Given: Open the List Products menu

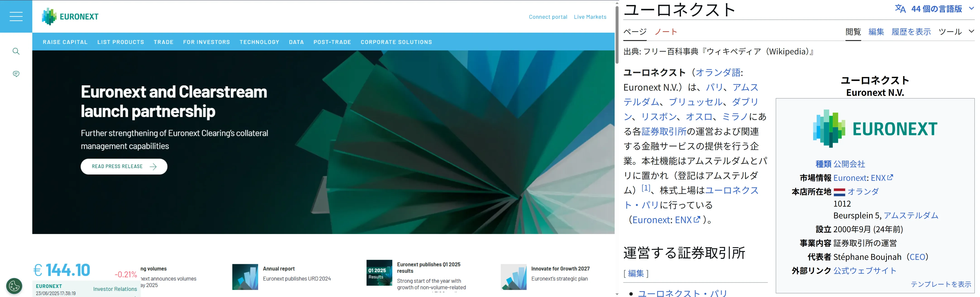Looking at the screenshot, I should click(121, 42).
